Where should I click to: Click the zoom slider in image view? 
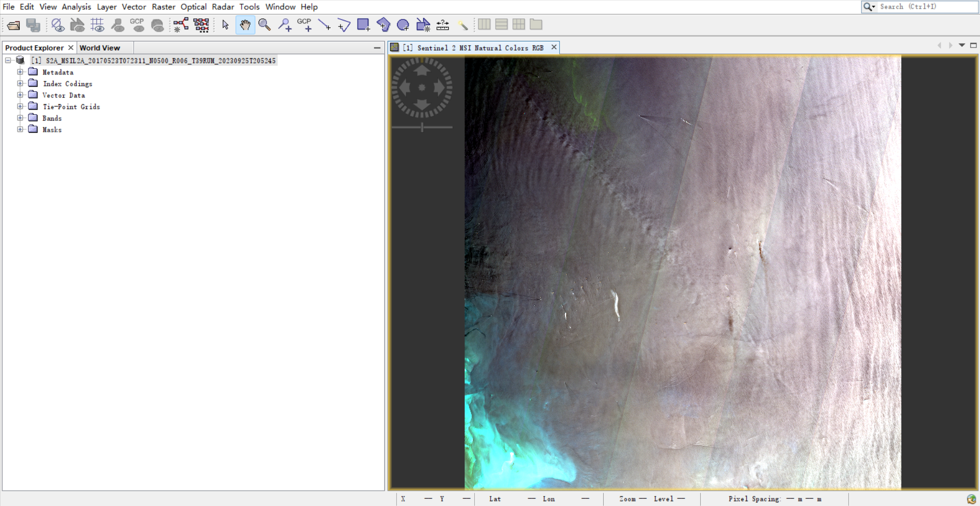tap(422, 127)
